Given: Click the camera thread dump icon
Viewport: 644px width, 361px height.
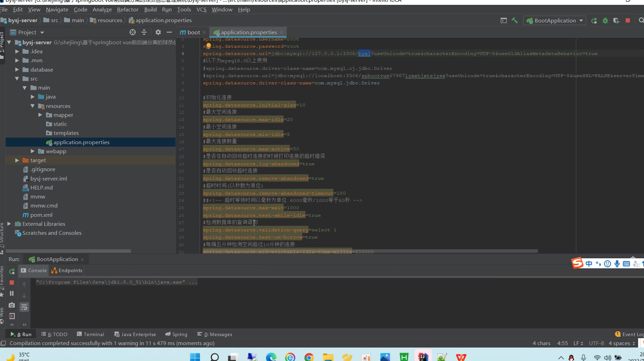Looking at the screenshot, I should tap(12, 305).
